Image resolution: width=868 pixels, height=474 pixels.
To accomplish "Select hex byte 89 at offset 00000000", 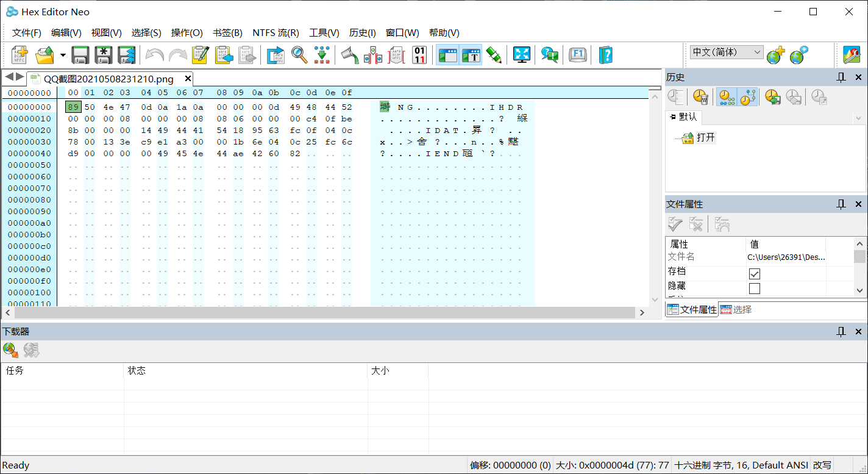I will click(x=73, y=107).
